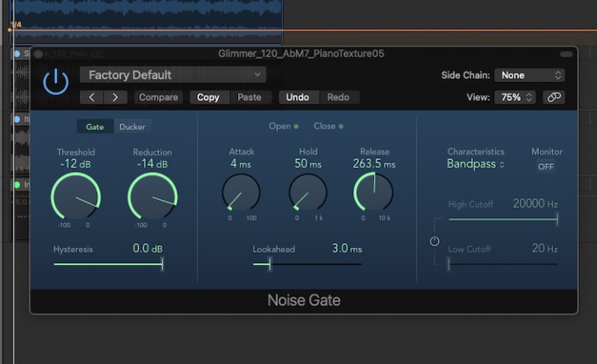Click the High Cutoff slider handle
This screenshot has width=597, height=364.
(557, 219)
